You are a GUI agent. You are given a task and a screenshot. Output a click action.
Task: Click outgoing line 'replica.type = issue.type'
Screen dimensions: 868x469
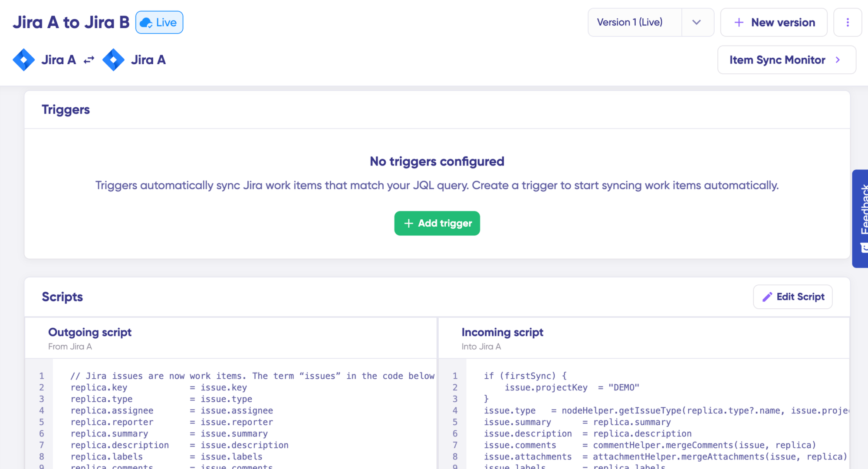point(161,399)
